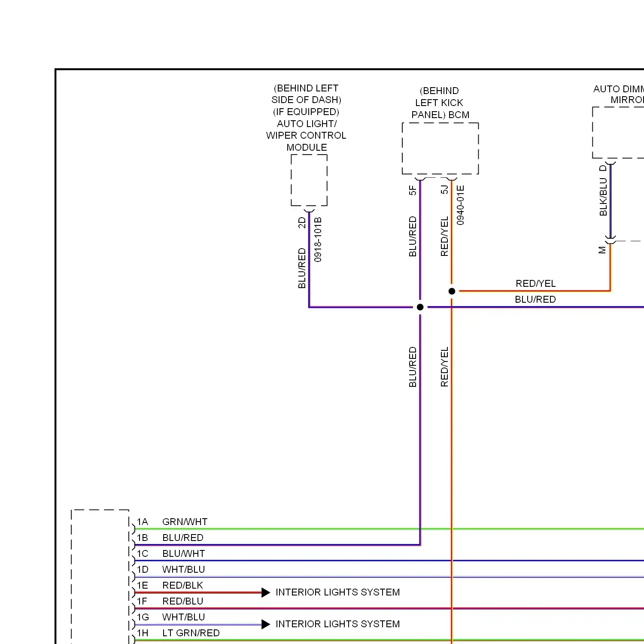This screenshot has width=644, height=644.
Task: Select the WHT/BLU label beside terminal 1D
Action: [184, 569]
